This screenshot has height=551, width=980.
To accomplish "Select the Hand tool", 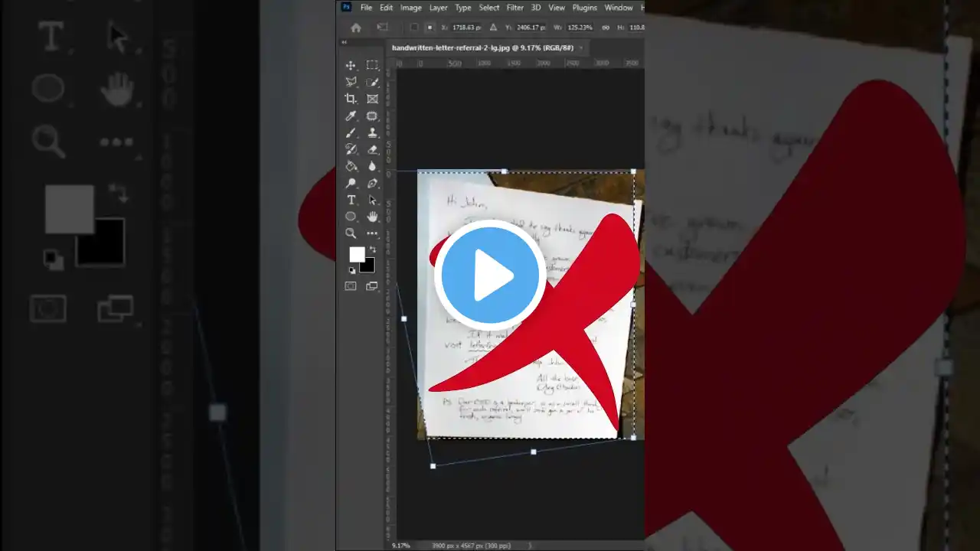I will point(372,217).
